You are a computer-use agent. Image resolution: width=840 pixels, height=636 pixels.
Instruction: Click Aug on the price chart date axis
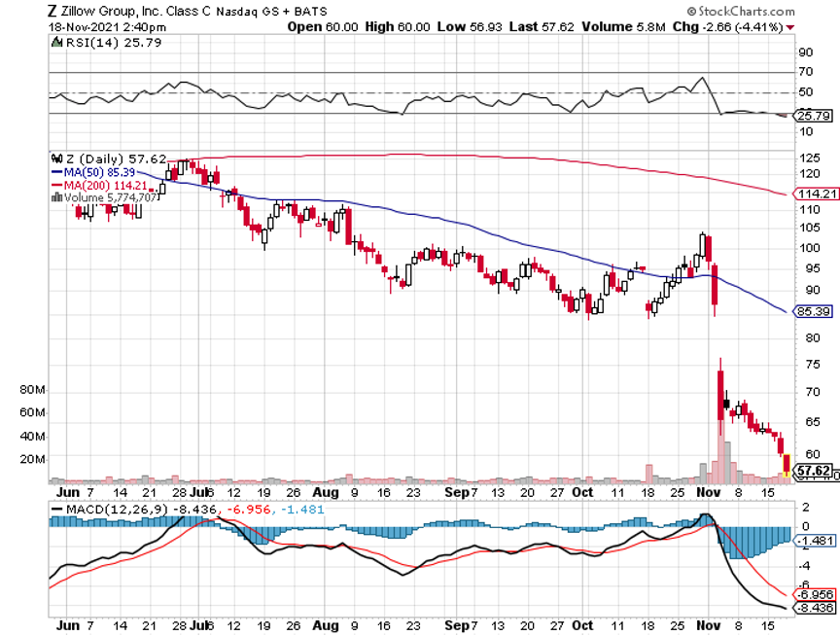pos(326,492)
